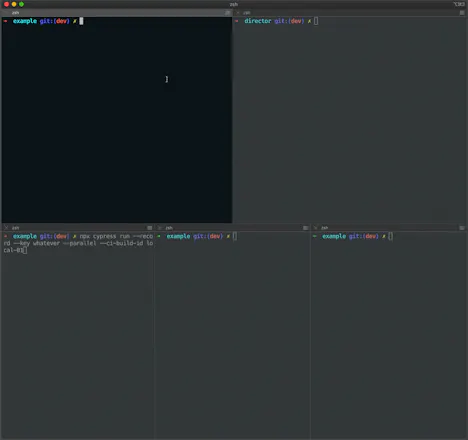
Task: Close the terminal window with the red button
Action: point(6,4)
